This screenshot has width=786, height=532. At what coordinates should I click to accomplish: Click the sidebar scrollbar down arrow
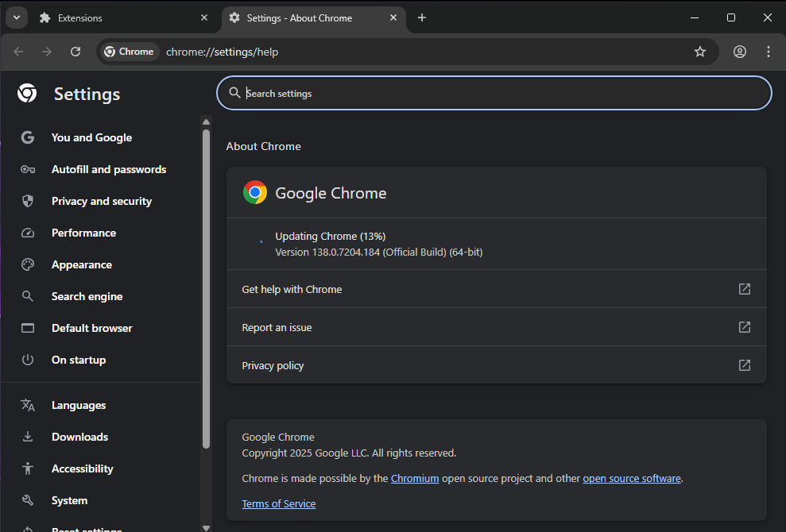[206, 528]
